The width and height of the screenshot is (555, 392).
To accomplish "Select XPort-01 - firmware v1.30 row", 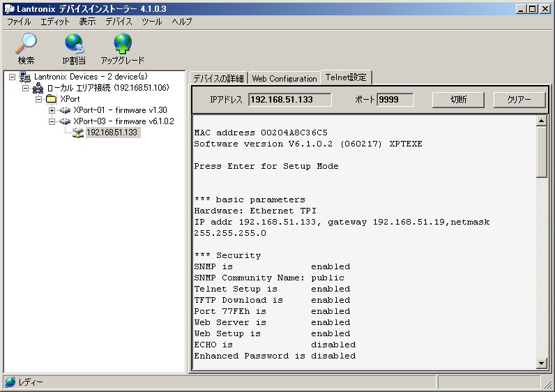I will [x=120, y=110].
